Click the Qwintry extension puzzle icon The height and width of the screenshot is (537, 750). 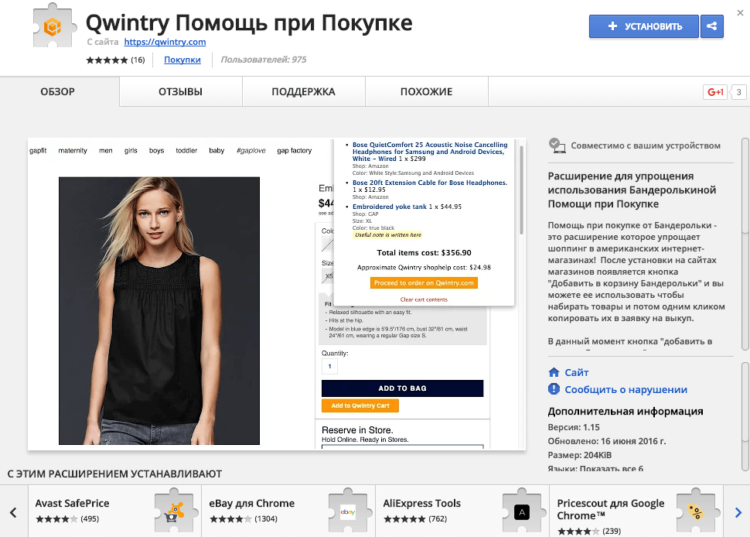point(54,26)
